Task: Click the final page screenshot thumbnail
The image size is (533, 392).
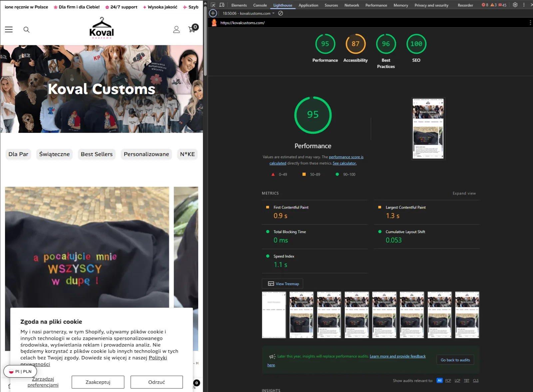Action: coord(428,129)
